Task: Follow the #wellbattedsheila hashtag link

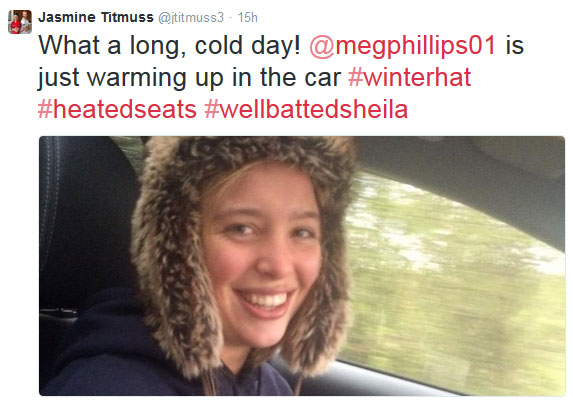Action: (x=306, y=109)
